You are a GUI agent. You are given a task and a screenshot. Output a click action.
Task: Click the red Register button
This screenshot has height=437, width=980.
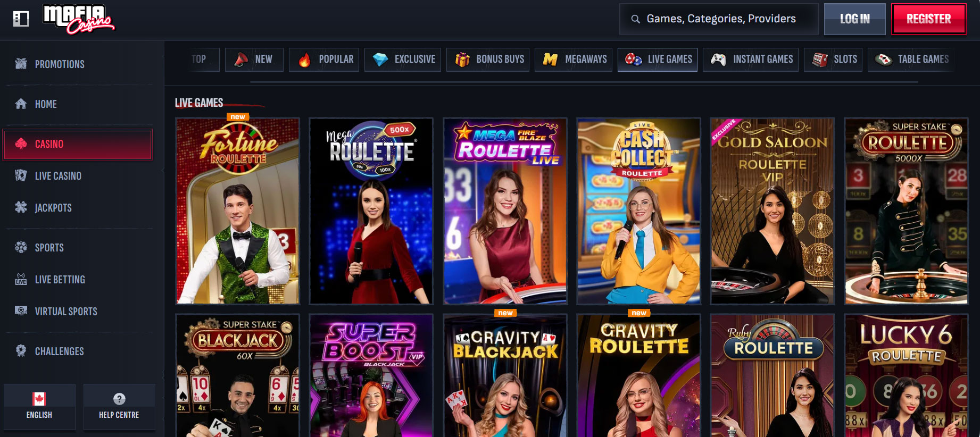[928, 19]
